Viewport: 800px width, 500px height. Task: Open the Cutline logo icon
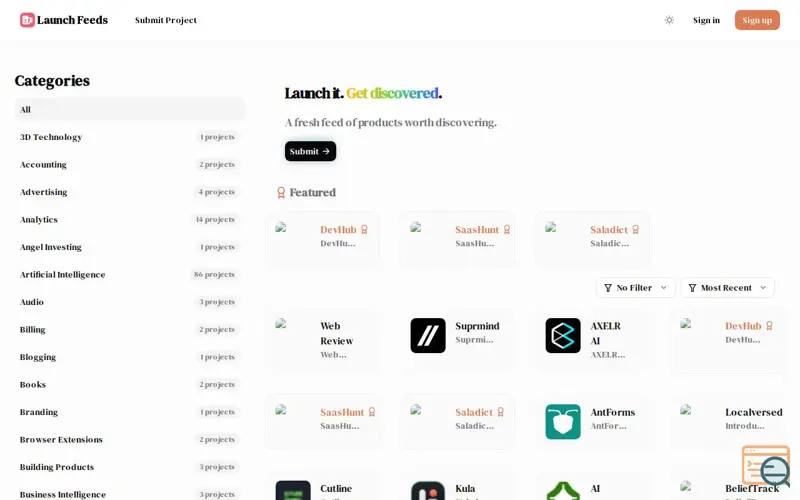pos(293,490)
